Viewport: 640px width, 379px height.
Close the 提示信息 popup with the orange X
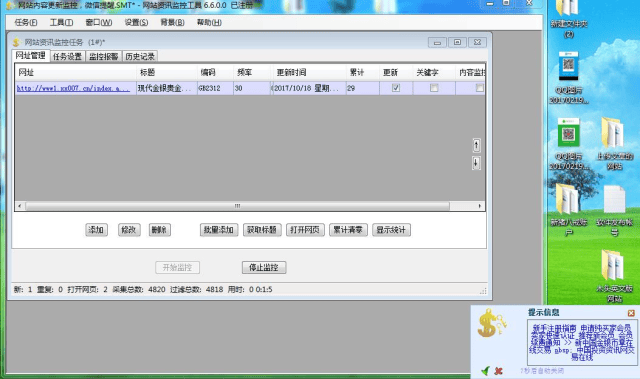pos(631,313)
